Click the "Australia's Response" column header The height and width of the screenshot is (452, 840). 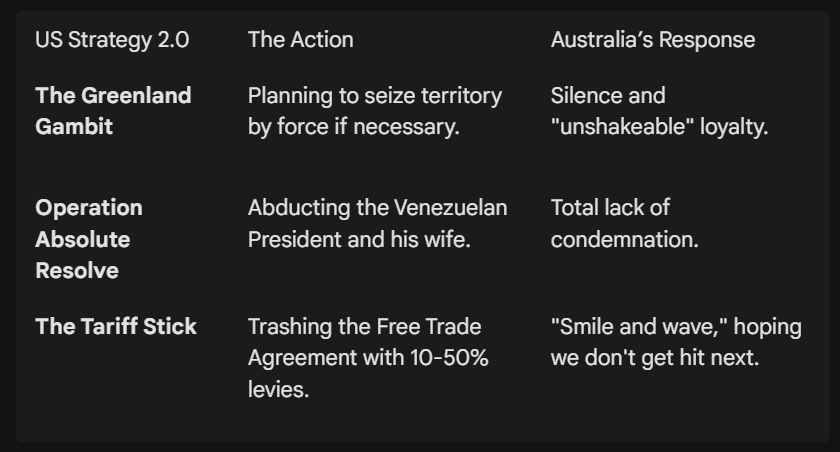click(652, 40)
